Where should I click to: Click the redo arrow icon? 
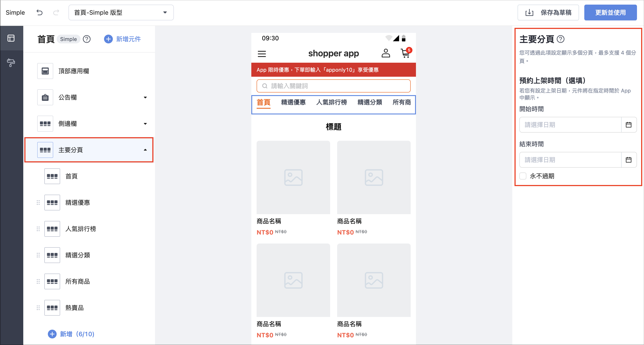56,12
